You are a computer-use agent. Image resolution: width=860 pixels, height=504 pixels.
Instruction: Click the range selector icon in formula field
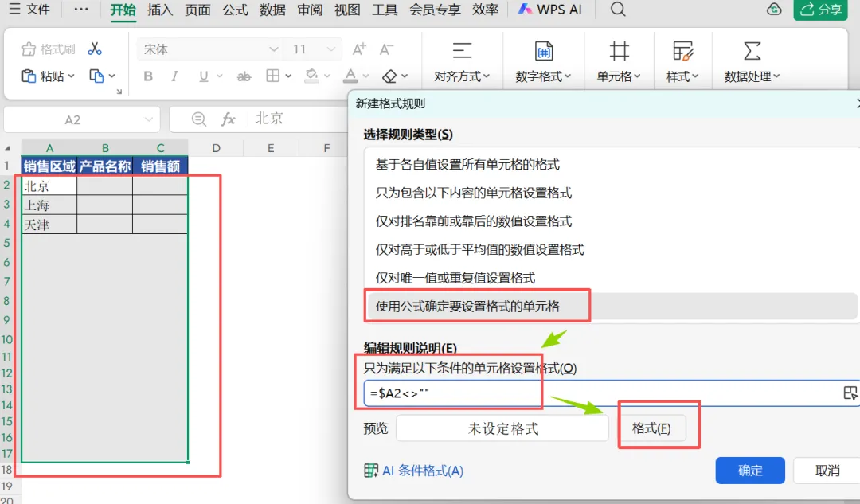tap(850, 393)
